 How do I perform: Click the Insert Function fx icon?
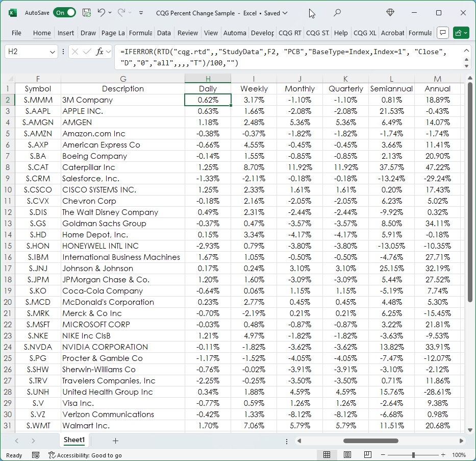coord(100,52)
